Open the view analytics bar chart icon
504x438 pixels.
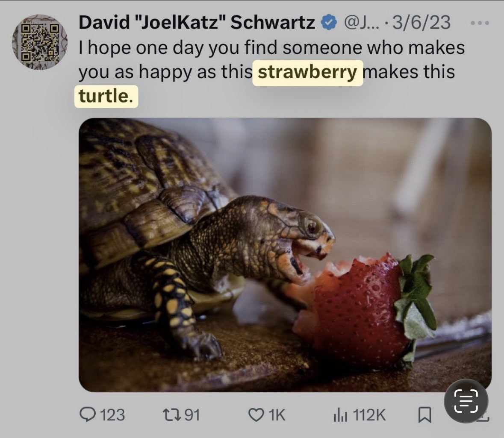point(341,414)
